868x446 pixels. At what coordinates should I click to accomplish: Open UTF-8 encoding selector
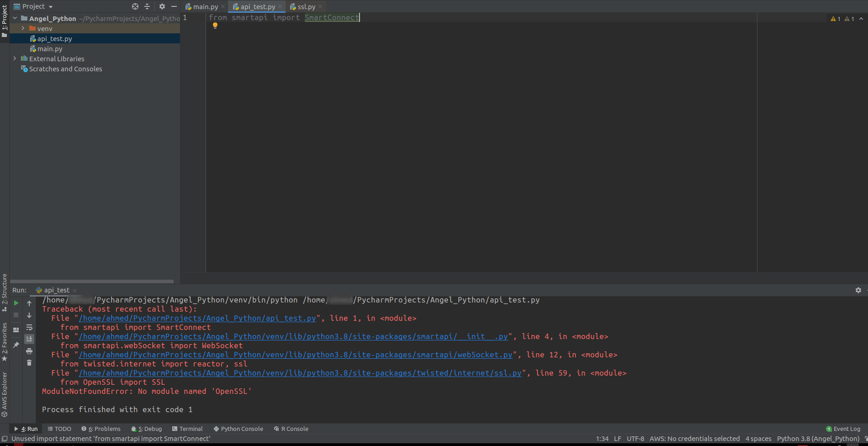pos(635,439)
